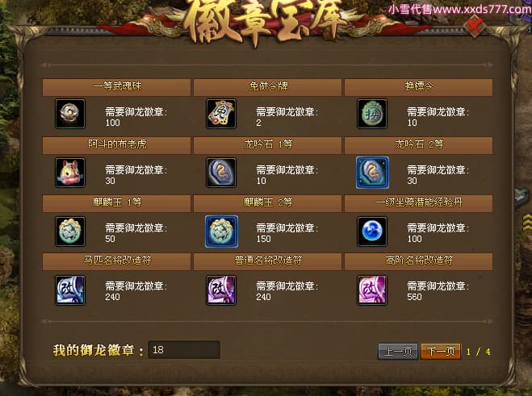Click the 上一页 previous page button

pyautogui.click(x=398, y=351)
